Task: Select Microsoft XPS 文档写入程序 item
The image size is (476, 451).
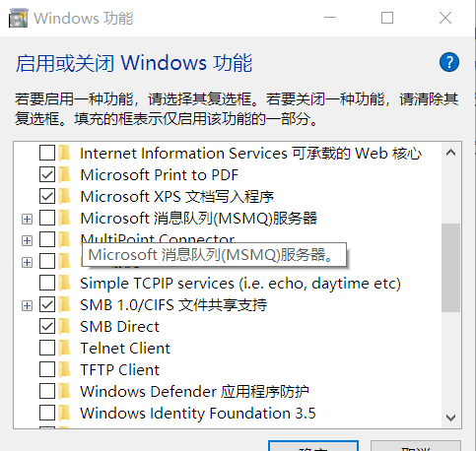Action: tap(177, 197)
